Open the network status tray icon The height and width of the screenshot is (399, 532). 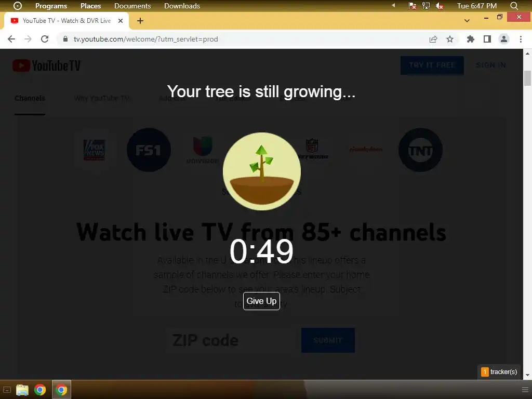[x=426, y=6]
